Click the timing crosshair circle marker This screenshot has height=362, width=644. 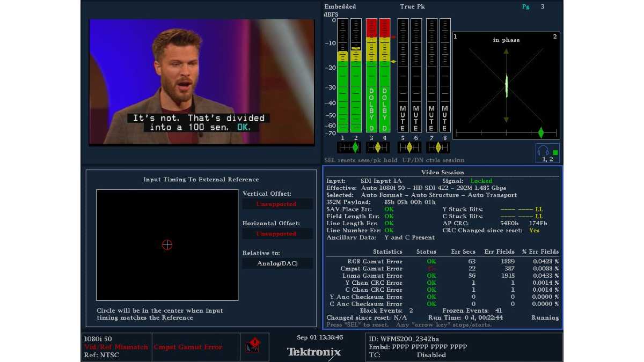pyautogui.click(x=167, y=245)
